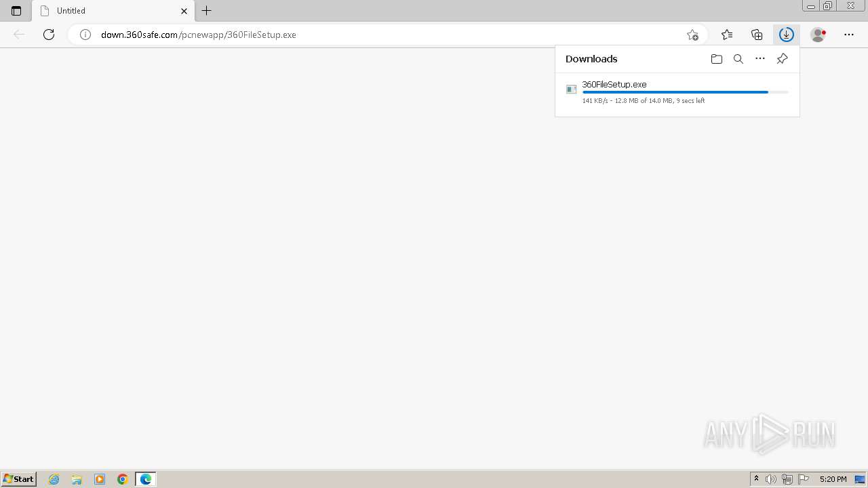Launch media player from taskbar
Image resolution: width=868 pixels, height=488 pixels.
[100, 479]
